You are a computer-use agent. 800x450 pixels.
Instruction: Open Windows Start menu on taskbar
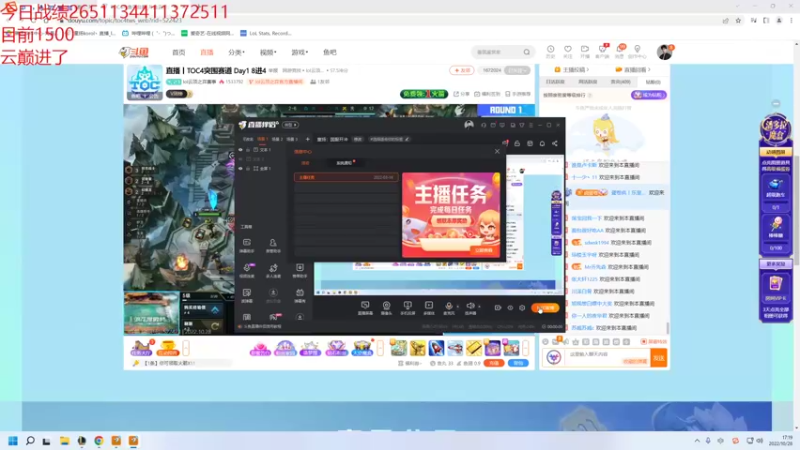[13, 441]
